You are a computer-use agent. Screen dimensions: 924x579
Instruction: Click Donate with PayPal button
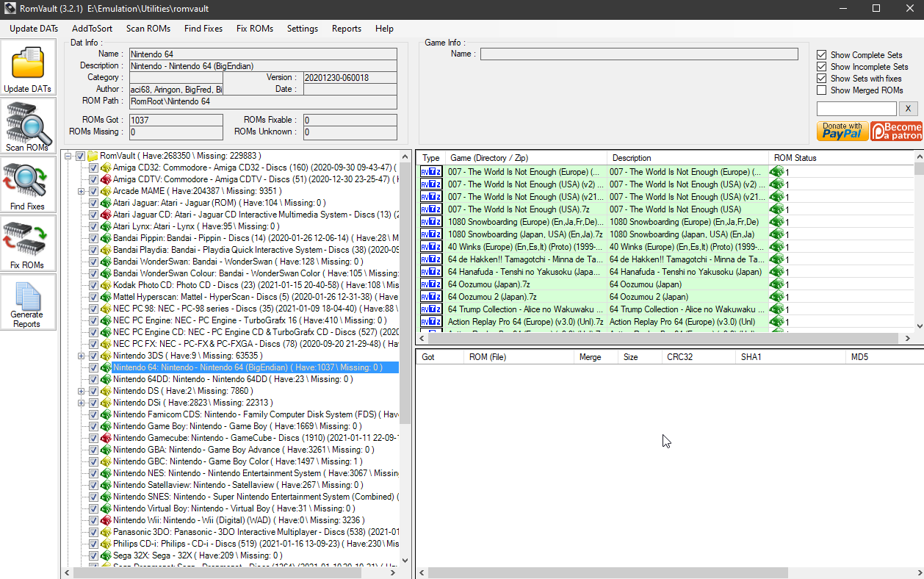pyautogui.click(x=842, y=131)
